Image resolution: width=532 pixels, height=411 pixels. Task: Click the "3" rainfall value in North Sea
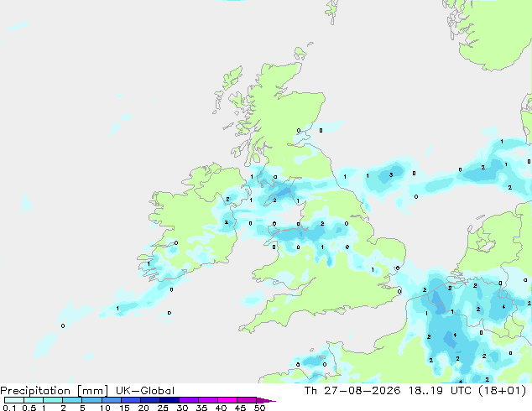pyautogui.click(x=391, y=175)
